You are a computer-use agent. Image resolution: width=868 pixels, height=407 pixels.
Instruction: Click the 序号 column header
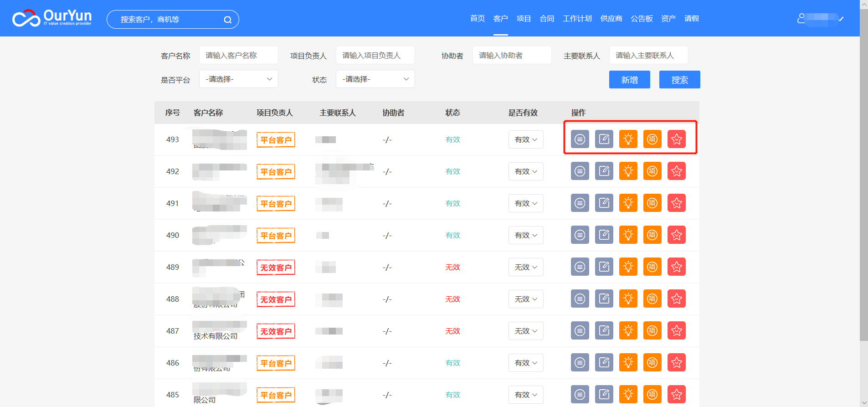click(173, 113)
